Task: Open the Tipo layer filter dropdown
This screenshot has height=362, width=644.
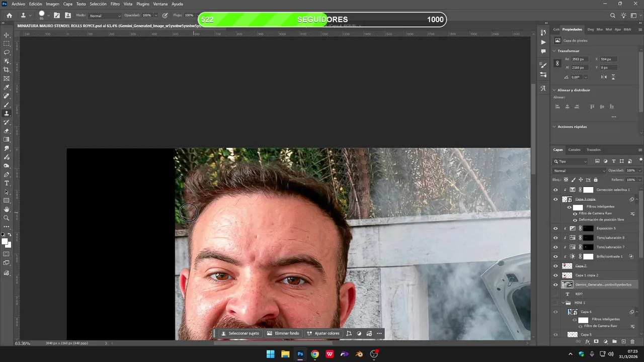Action: pyautogui.click(x=570, y=161)
